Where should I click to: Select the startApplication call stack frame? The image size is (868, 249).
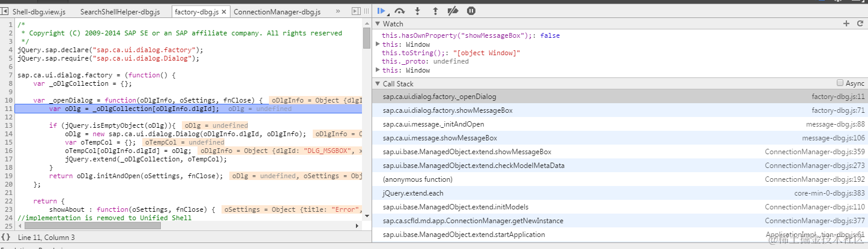[619, 235]
